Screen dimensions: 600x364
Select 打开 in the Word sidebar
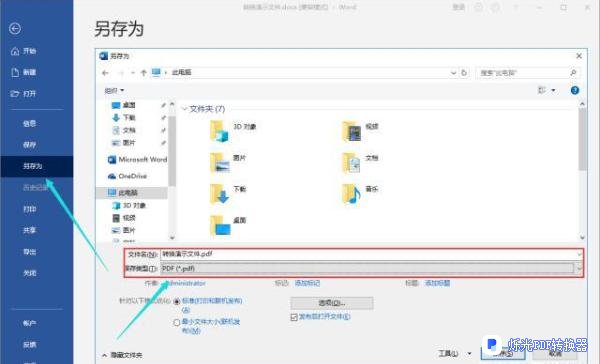click(24, 94)
